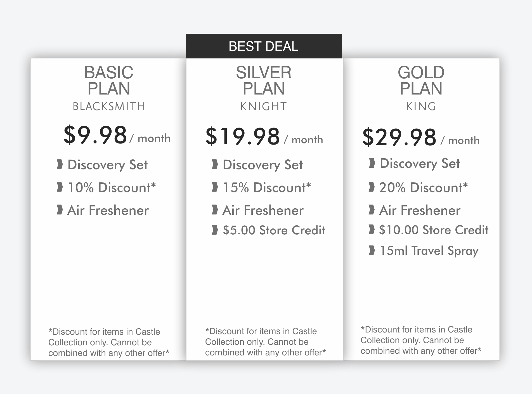
Task: Choose the Basic Plan heading
Action: pos(109,80)
